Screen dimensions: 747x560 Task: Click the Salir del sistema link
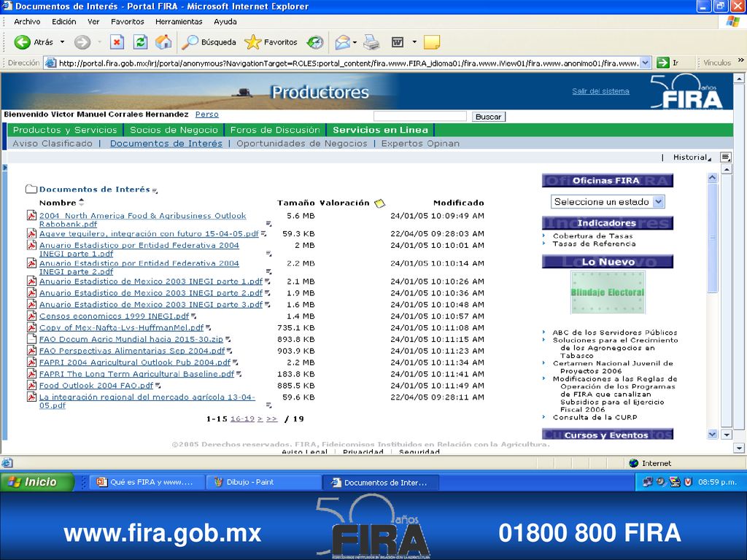pos(600,91)
